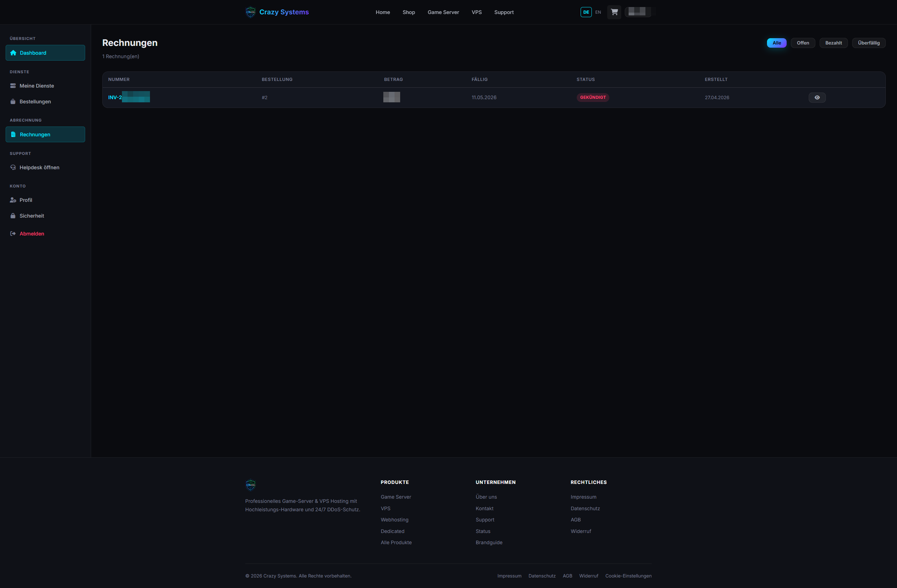Click the Rechnungen document icon in sidebar
The image size is (897, 588).
click(13, 135)
